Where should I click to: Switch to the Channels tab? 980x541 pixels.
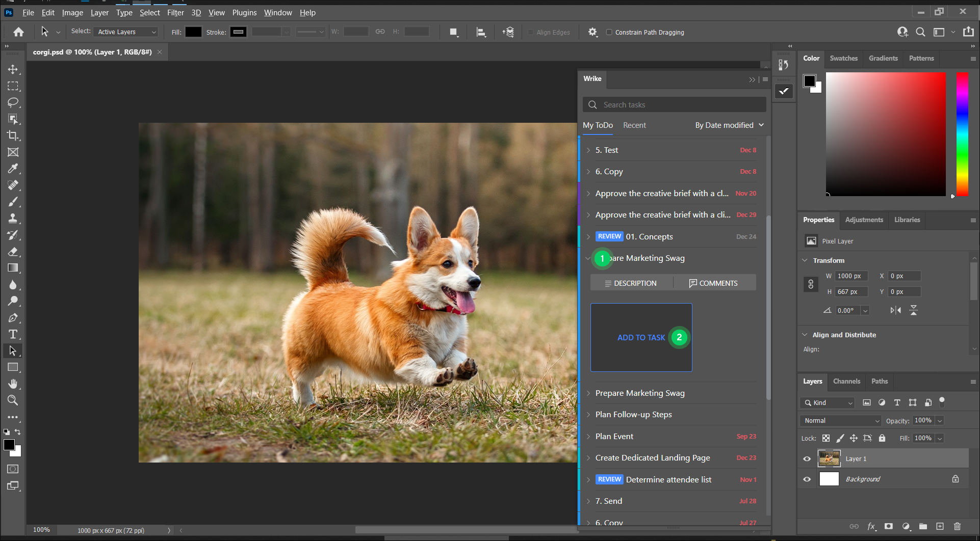[846, 381]
